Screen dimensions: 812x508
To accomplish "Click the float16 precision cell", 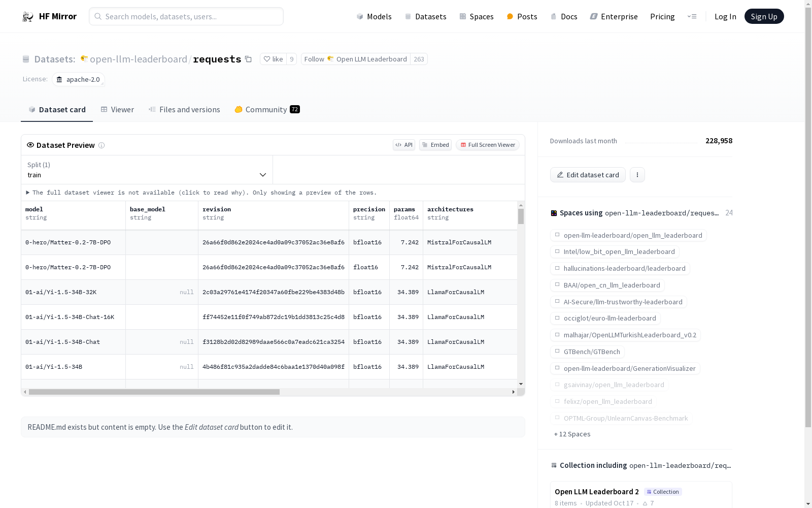I will tap(369, 267).
